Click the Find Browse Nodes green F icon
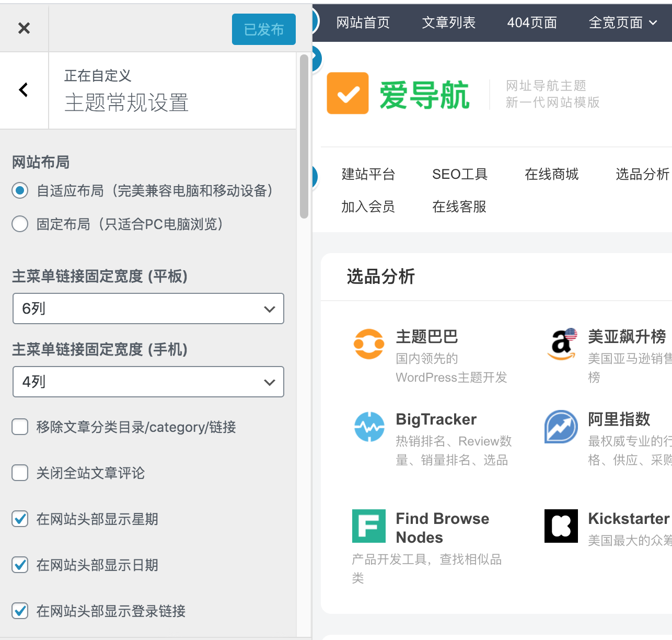This screenshot has height=640, width=672. tap(369, 526)
